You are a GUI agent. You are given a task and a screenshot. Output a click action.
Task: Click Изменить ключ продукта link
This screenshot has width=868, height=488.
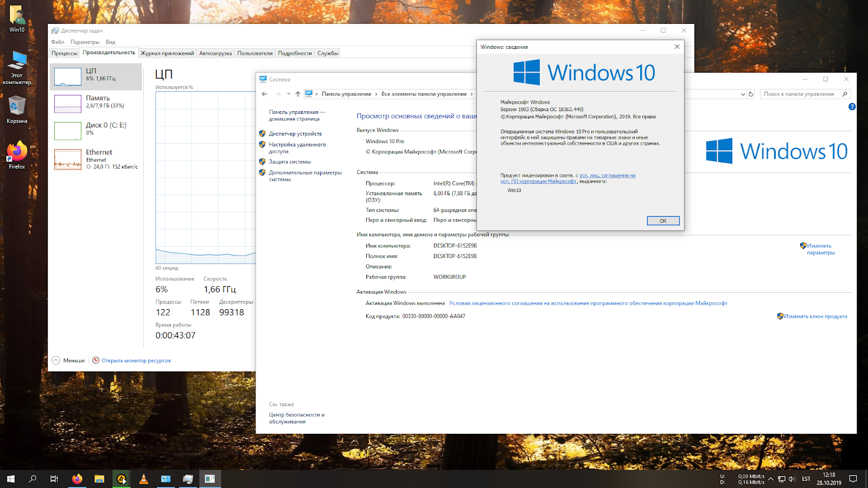[x=815, y=315]
